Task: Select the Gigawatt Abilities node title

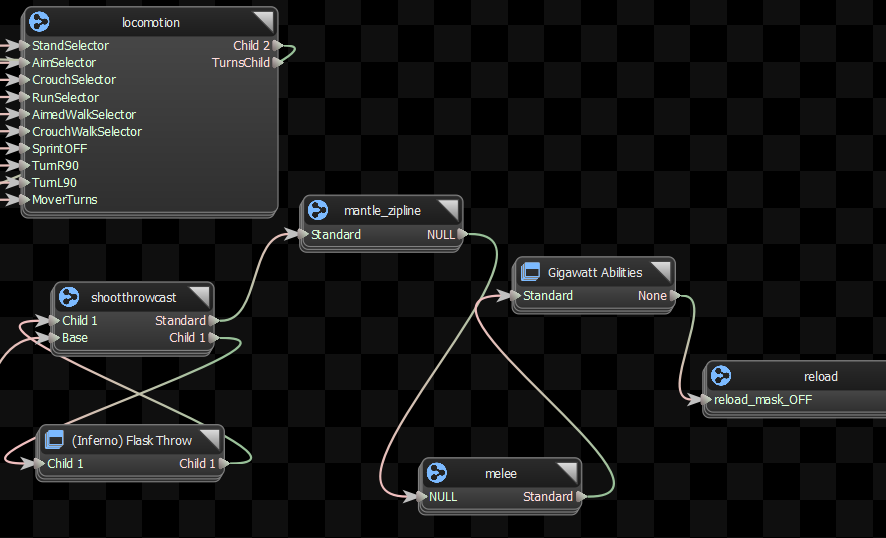Action: click(x=595, y=273)
